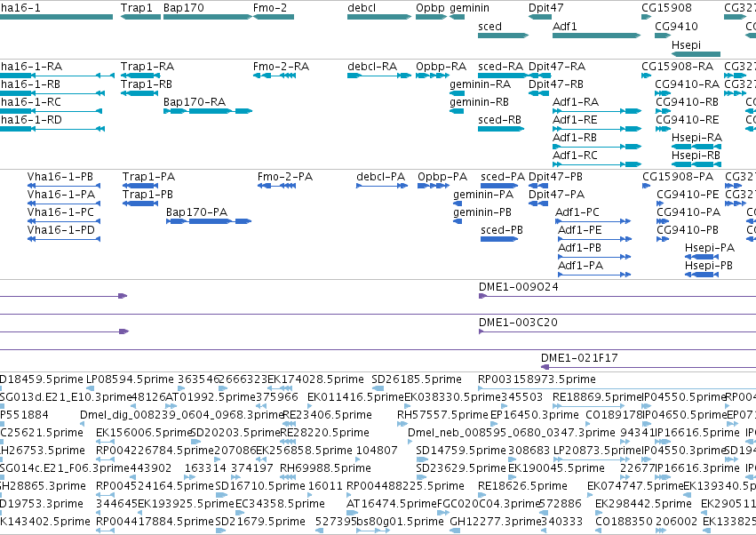Select transcript sced-RB
This screenshot has width=756, height=535.
tap(501, 129)
